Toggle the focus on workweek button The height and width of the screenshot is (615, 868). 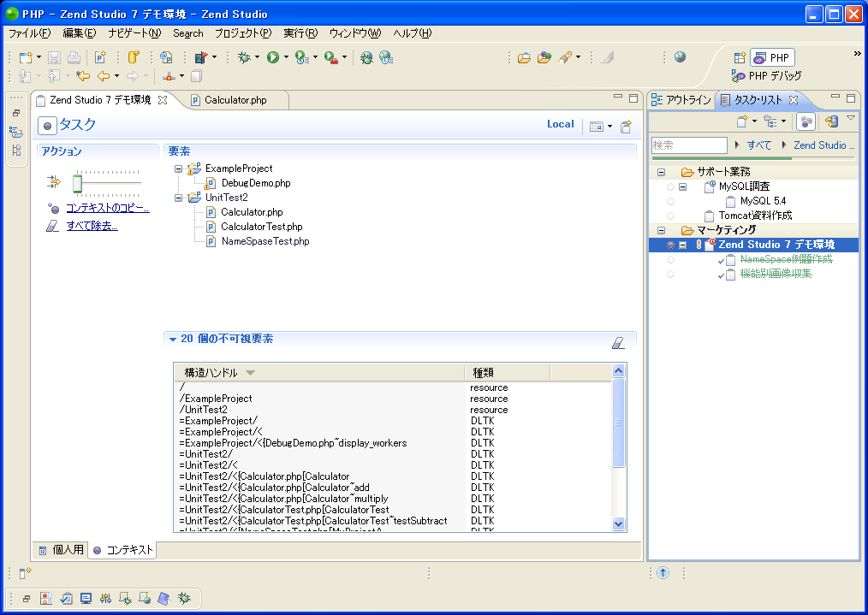[x=806, y=121]
